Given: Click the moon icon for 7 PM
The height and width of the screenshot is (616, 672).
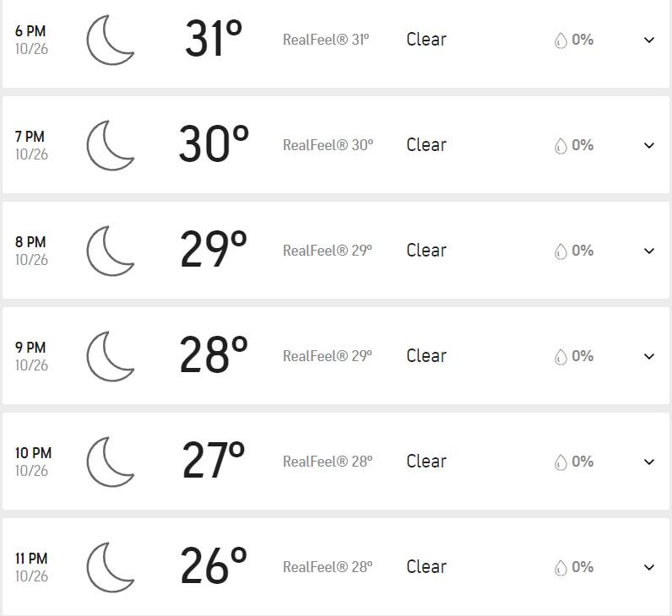Looking at the screenshot, I should pos(111,145).
